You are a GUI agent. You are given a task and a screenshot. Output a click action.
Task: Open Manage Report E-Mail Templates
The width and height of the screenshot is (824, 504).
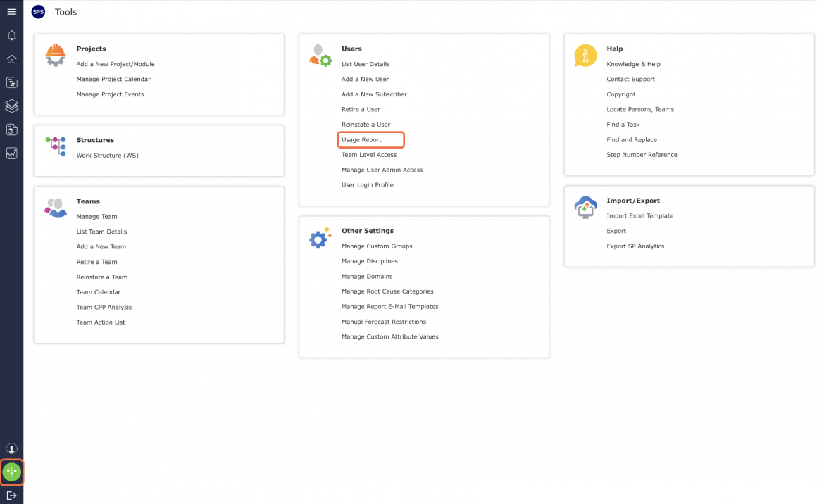tap(390, 307)
